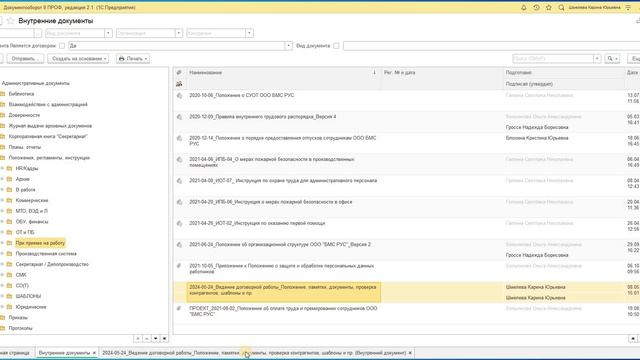Click the Да filter value field

click(x=176, y=46)
